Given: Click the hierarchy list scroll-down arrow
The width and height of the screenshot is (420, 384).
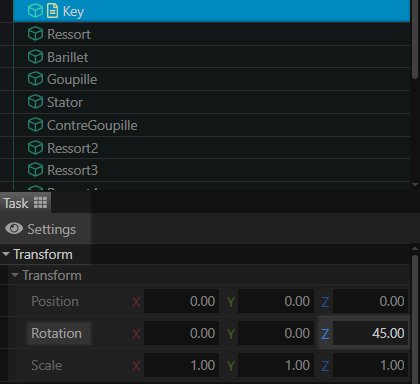Looking at the screenshot, I should point(415,184).
